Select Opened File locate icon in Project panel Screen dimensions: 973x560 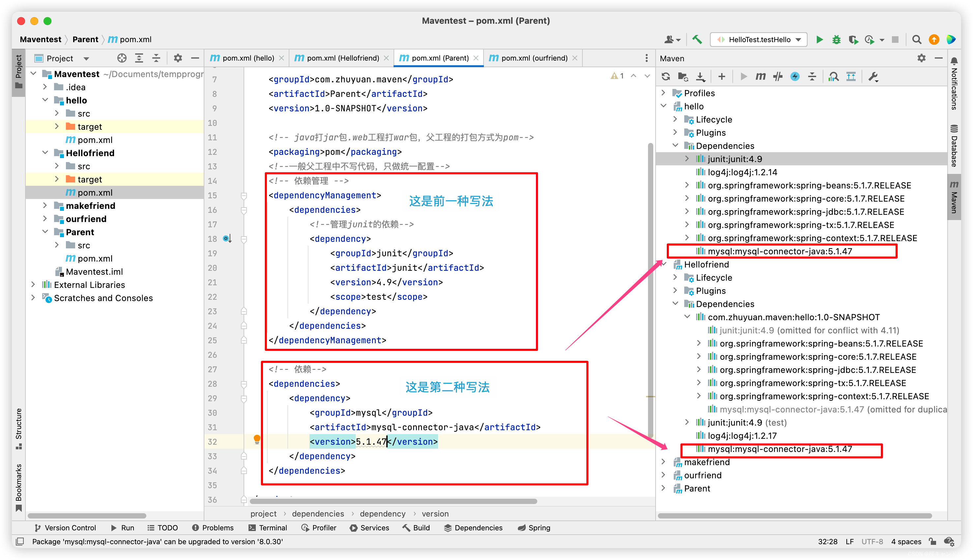click(x=122, y=58)
